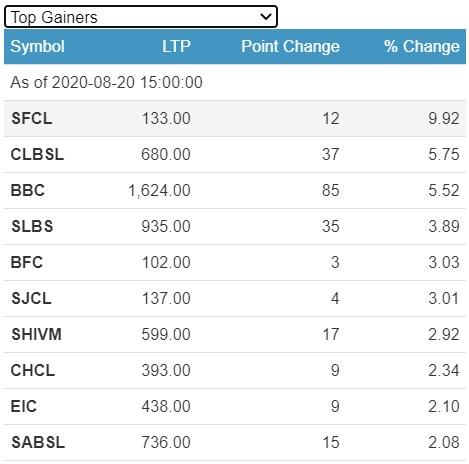Open CLBSL stock symbol

(37, 154)
